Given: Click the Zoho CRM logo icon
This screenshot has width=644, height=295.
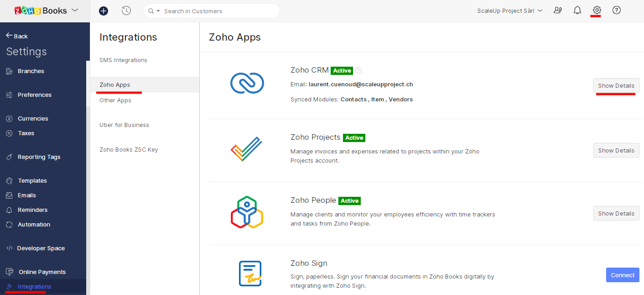Looking at the screenshot, I should click(247, 83).
